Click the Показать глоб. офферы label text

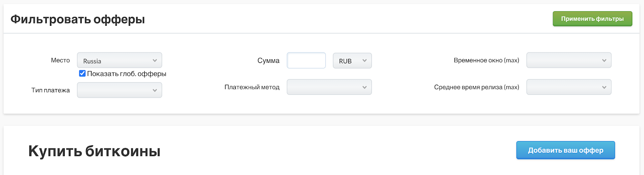click(126, 74)
